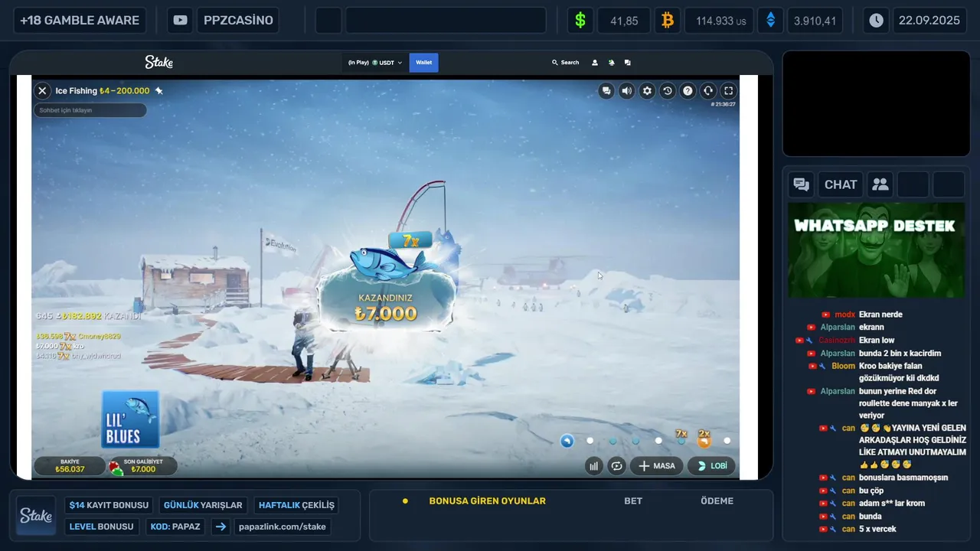Click the WHATSAPP DESTEK banner
This screenshot has width=980, height=551.
[876, 250]
